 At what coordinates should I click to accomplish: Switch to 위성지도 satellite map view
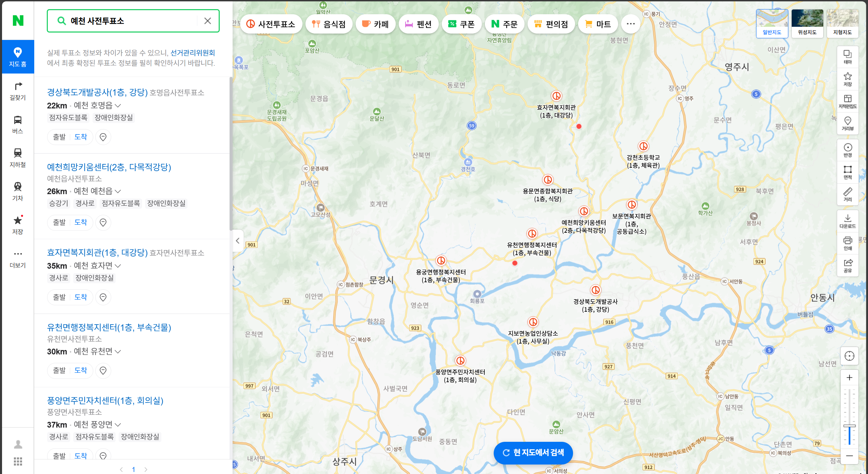pyautogui.click(x=807, y=23)
